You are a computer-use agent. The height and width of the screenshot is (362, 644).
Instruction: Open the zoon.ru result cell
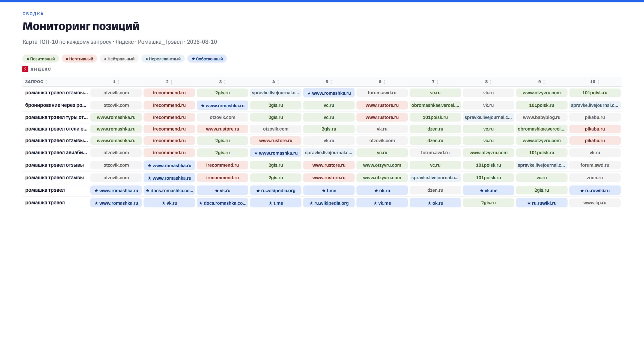[x=595, y=178]
